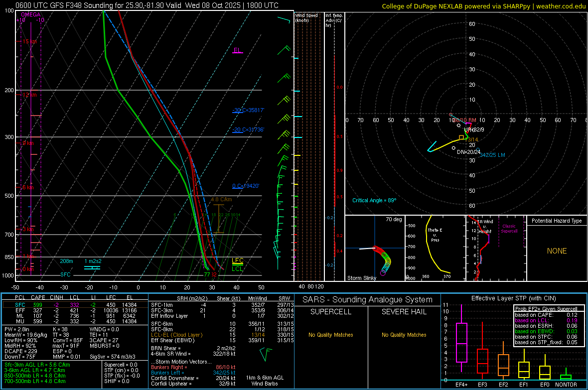Click the 'based on LCL: 0.19' legend line
588x390 pixels.
coord(546,320)
